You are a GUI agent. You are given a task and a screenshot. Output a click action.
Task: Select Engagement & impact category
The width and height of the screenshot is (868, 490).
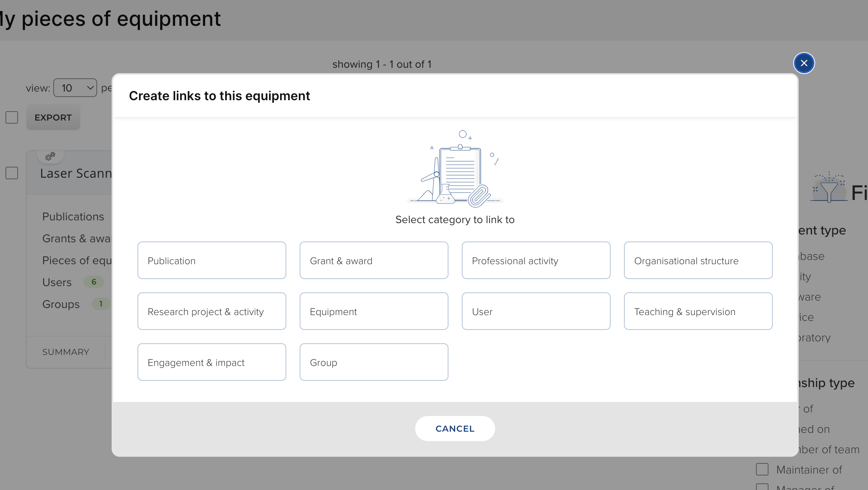(212, 362)
